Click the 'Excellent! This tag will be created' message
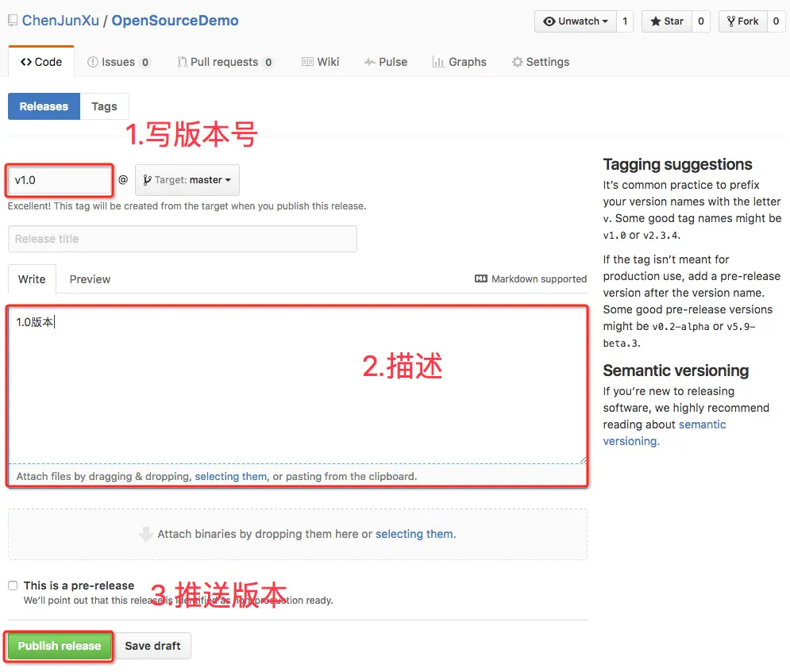 pyautogui.click(x=187, y=205)
